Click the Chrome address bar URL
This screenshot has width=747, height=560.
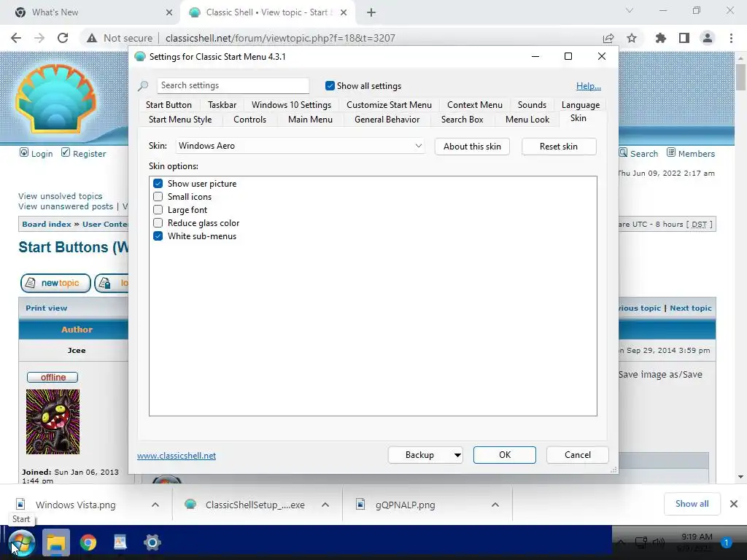pos(280,38)
